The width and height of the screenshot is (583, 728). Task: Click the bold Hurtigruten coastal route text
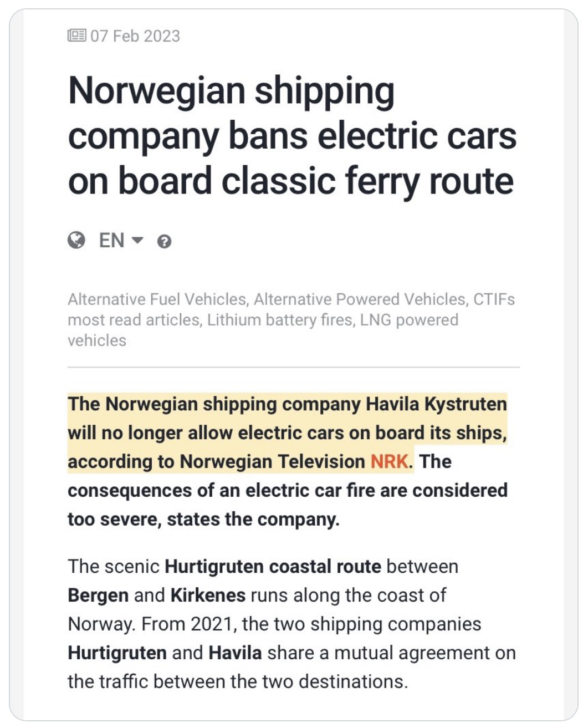[x=273, y=566]
